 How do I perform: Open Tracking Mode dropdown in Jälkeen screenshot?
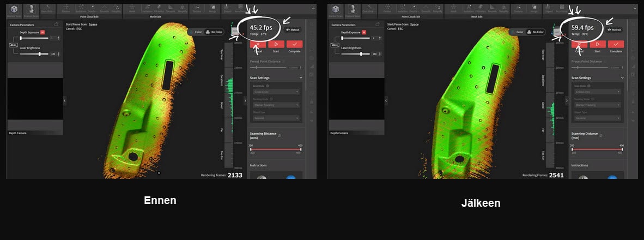coord(597,105)
